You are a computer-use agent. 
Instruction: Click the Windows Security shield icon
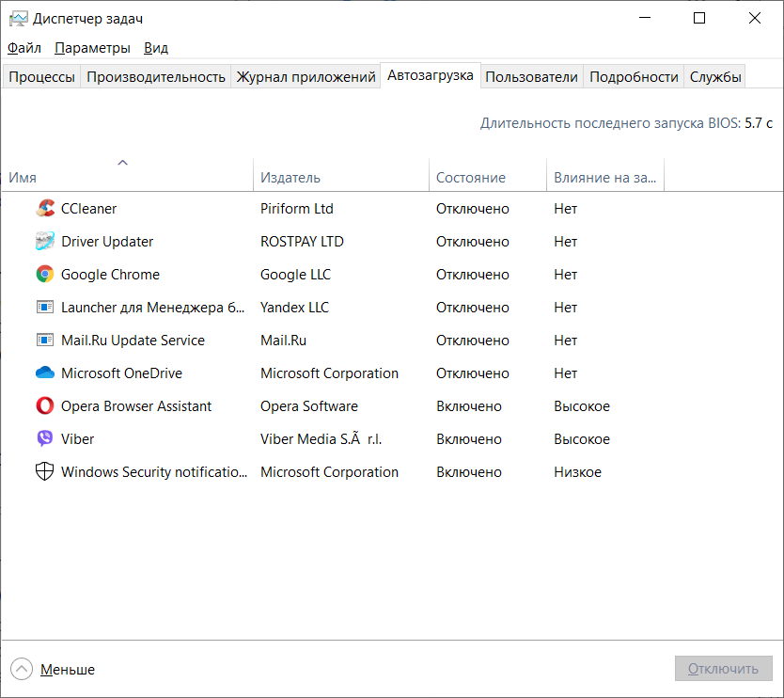[45, 472]
